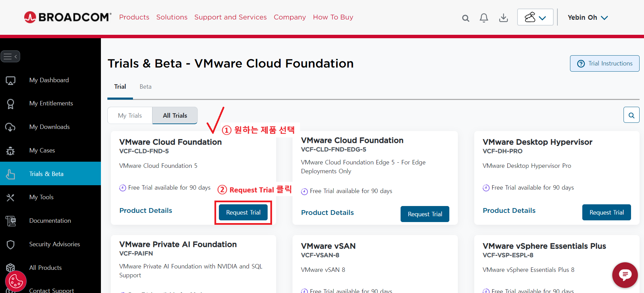Open the notifications bell icon
This screenshot has width=644, height=293.
coord(484,18)
